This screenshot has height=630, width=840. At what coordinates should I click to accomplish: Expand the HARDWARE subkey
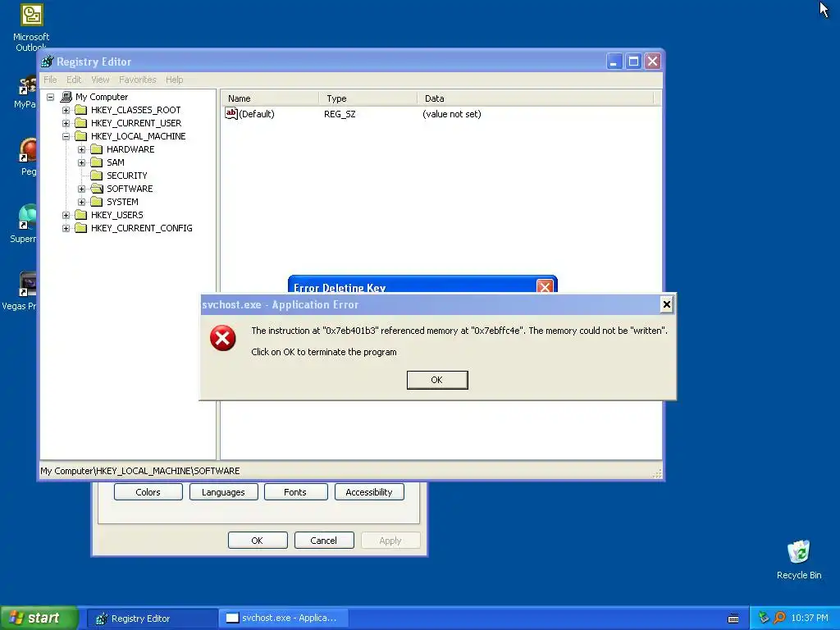[x=81, y=149]
